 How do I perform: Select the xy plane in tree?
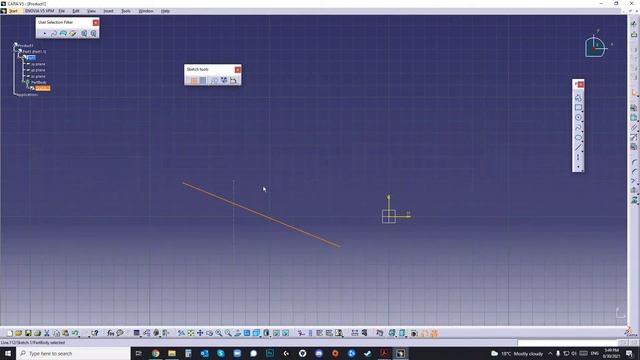point(38,64)
